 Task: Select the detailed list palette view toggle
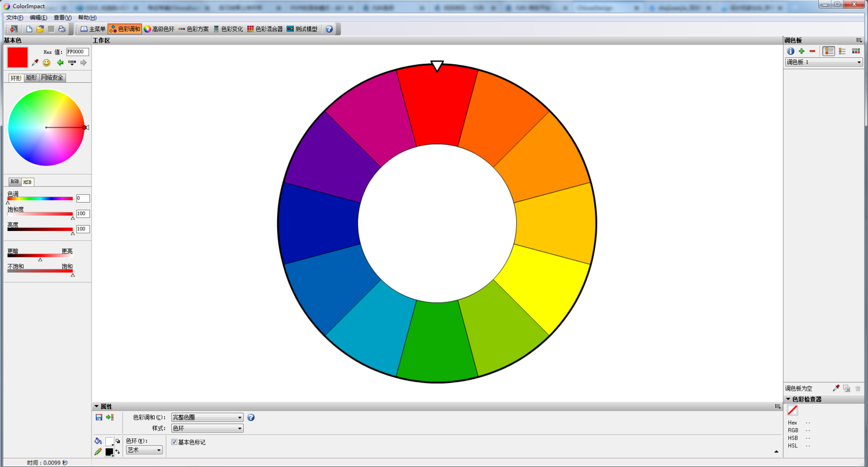pyautogui.click(x=829, y=51)
